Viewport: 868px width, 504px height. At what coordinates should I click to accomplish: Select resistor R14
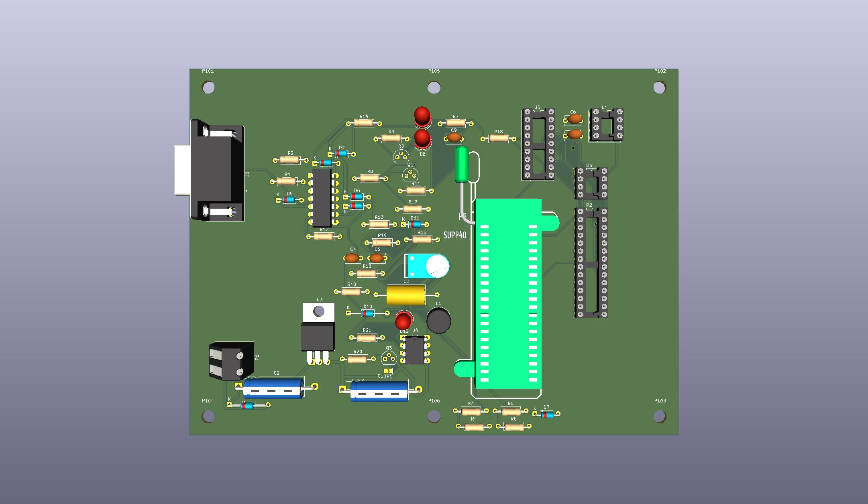coord(364,123)
